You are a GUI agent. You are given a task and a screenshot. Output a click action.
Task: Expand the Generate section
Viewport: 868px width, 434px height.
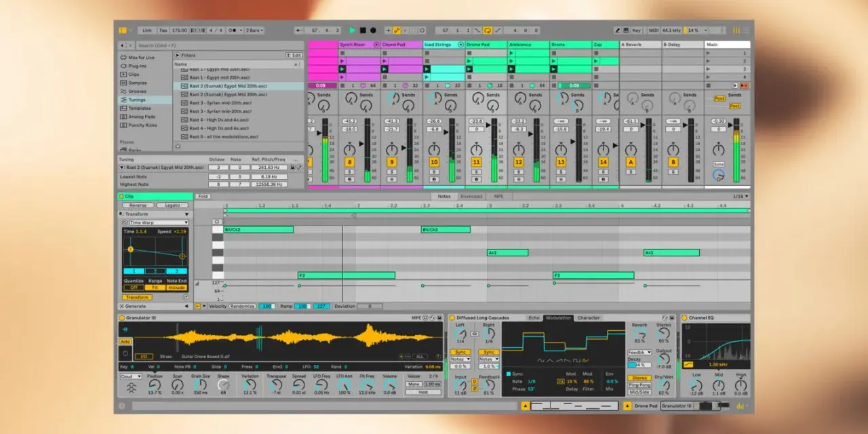tap(186, 306)
